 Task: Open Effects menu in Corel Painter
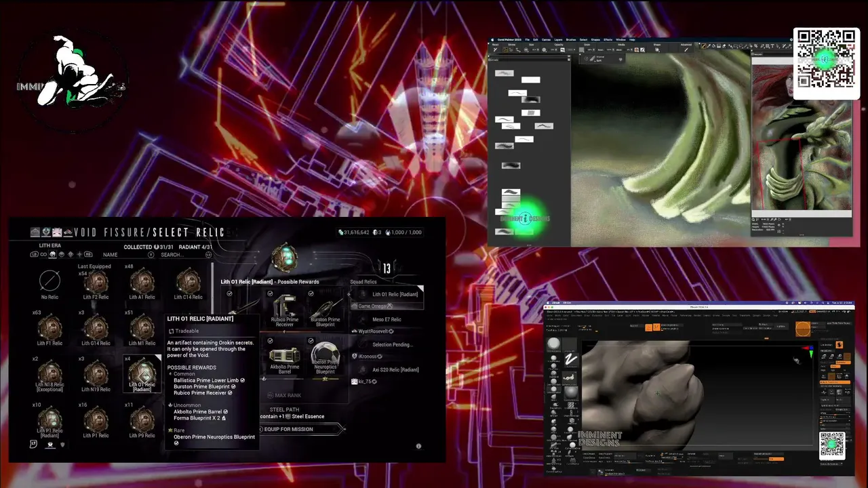[608, 40]
